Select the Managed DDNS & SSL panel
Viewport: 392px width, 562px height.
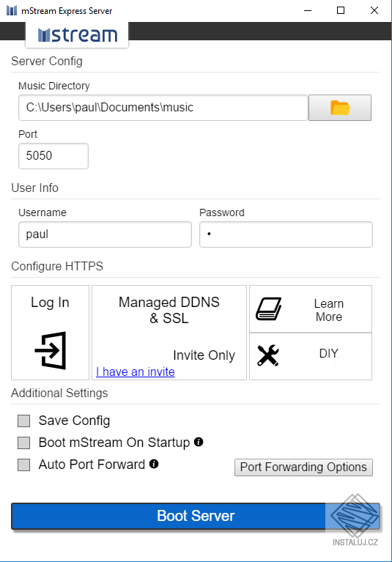(169, 333)
